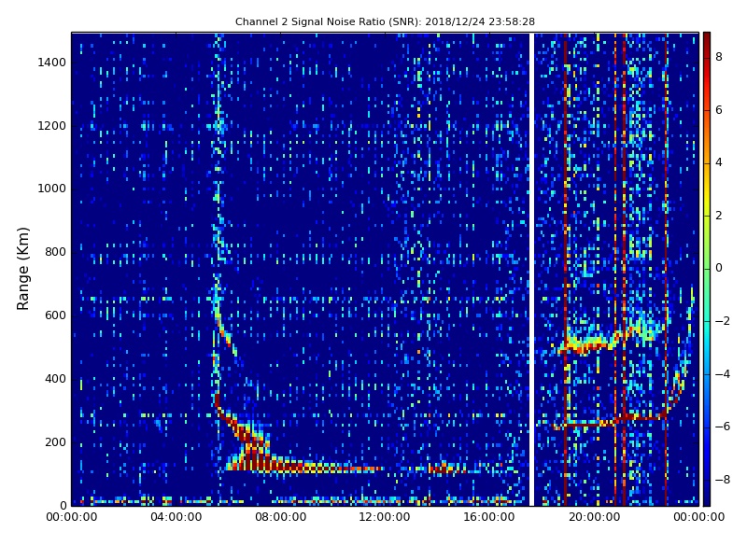Click the 08:00:00 time tick label

click(x=281, y=517)
